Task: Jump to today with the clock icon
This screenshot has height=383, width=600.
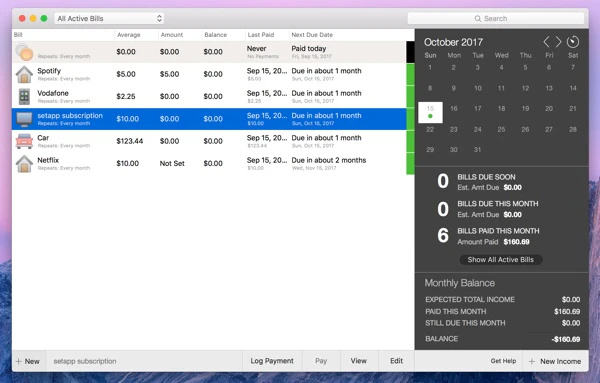Action: (x=573, y=42)
